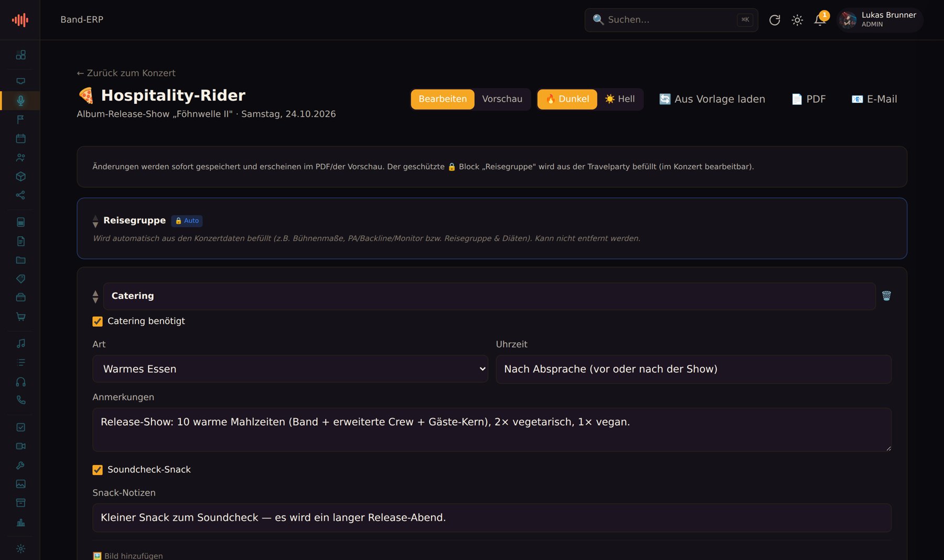Reorder the Catering block using its arrows

95,297
